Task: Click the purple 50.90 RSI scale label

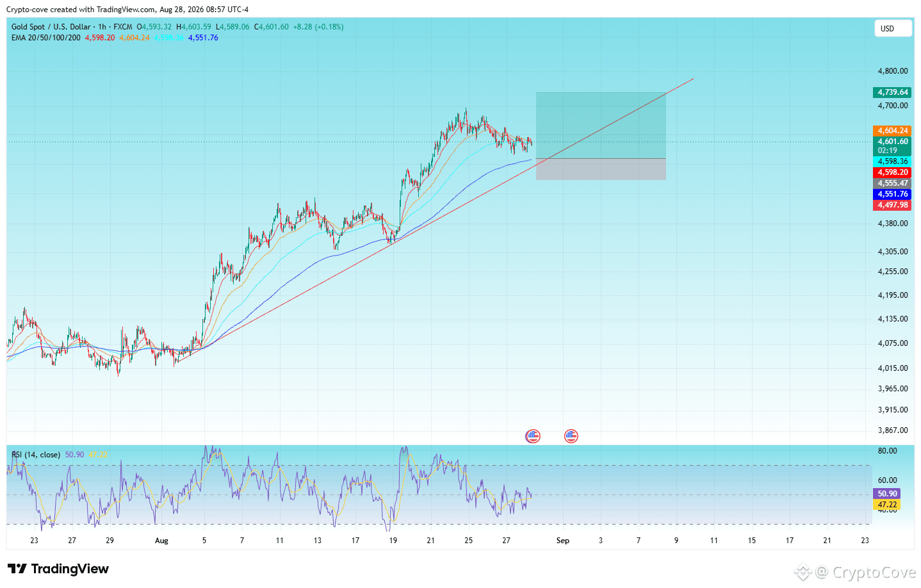Action: [887, 494]
